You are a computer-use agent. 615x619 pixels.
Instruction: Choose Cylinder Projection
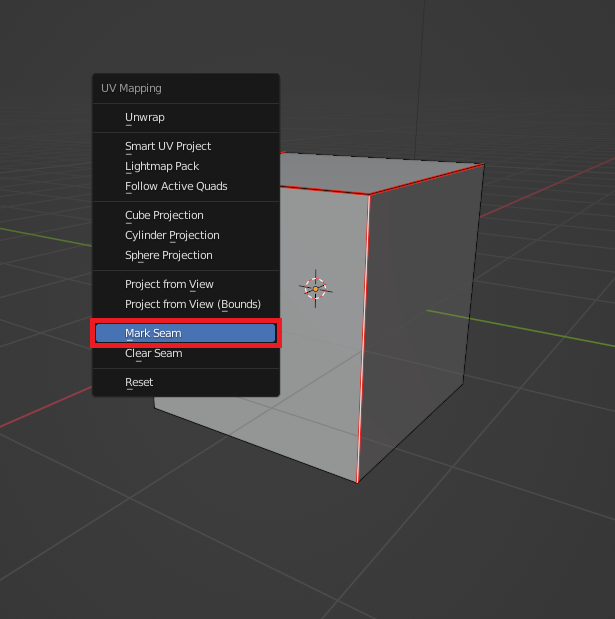172,235
